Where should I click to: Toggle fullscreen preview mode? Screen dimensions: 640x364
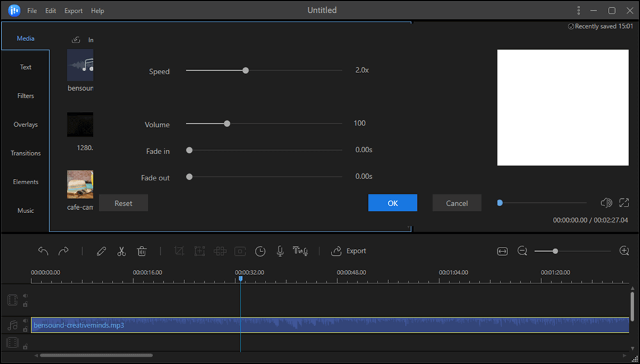[625, 203]
